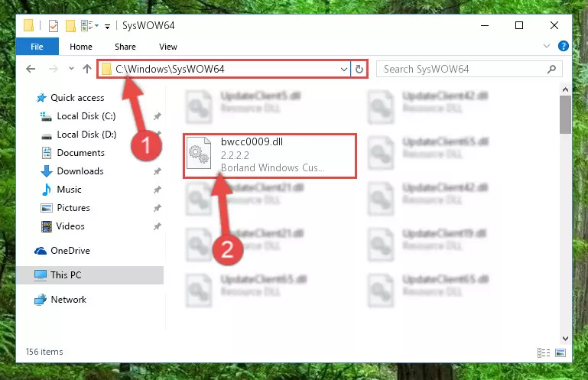Click the Properties checkmark icon in title bar

point(54,26)
